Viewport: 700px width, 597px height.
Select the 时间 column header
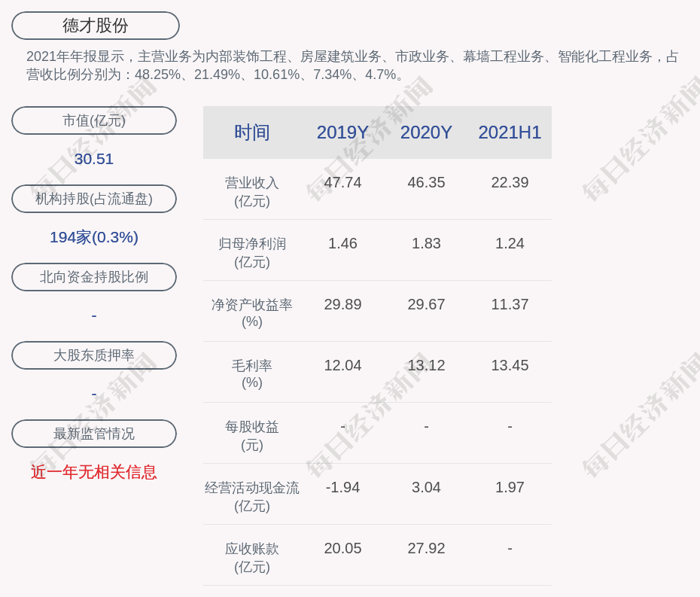coord(251,132)
